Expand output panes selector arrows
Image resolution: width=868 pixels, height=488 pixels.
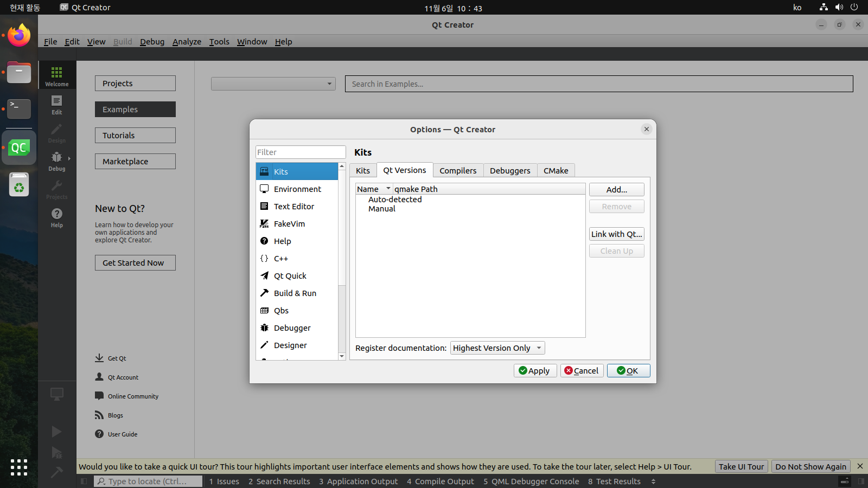click(x=653, y=481)
